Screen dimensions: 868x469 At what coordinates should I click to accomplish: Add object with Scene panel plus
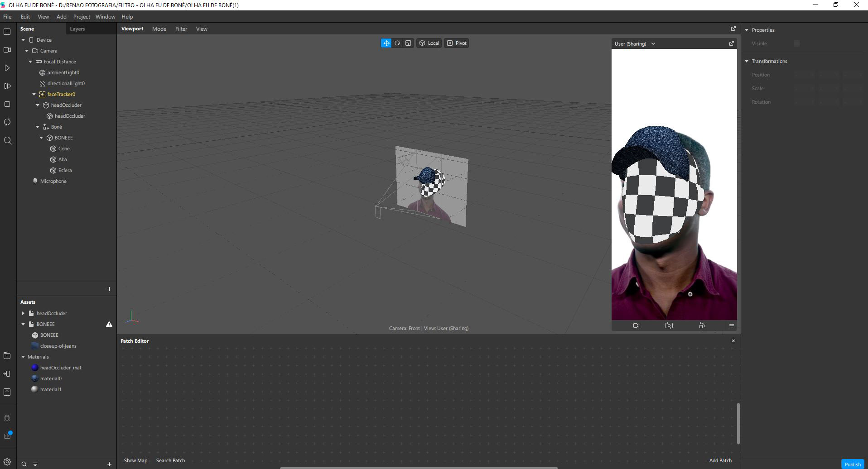coord(109,289)
